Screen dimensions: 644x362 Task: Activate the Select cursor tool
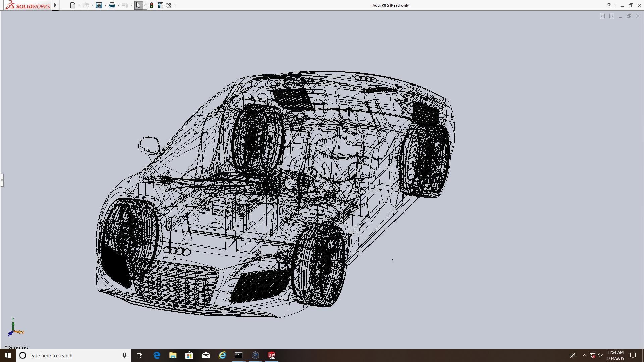138,5
